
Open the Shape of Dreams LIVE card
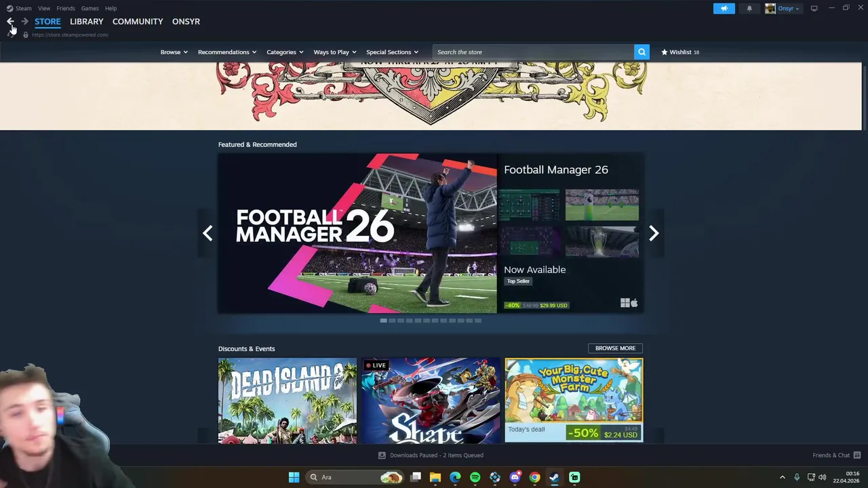431,401
